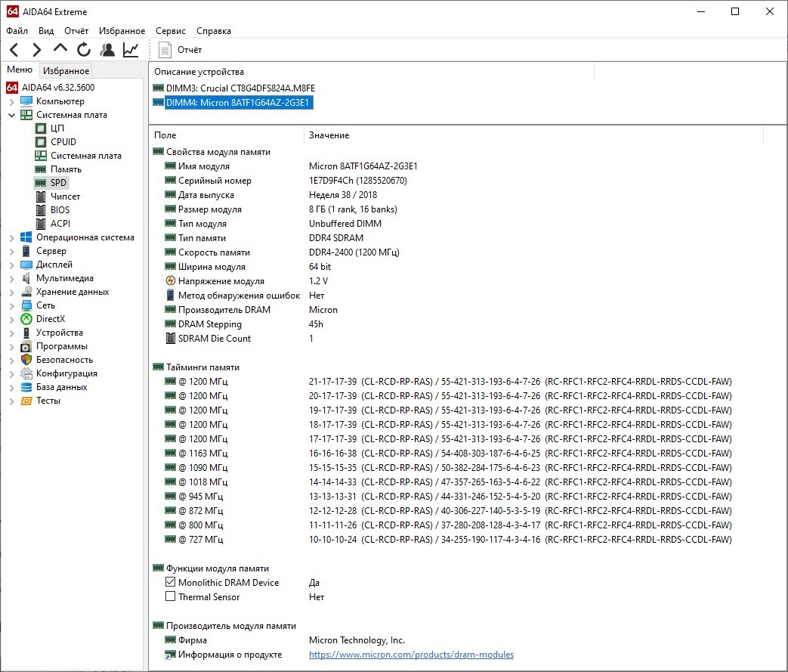Click the Программы camera icon
788x672 pixels.
[x=26, y=346]
